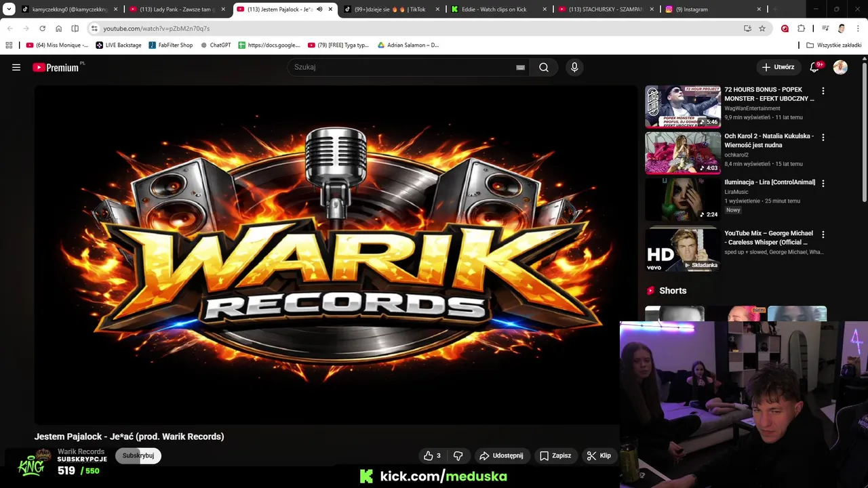Screen dimensions: 868x488
Task: Open George Michael Careless Whisper mix thumbnail
Action: click(x=683, y=249)
